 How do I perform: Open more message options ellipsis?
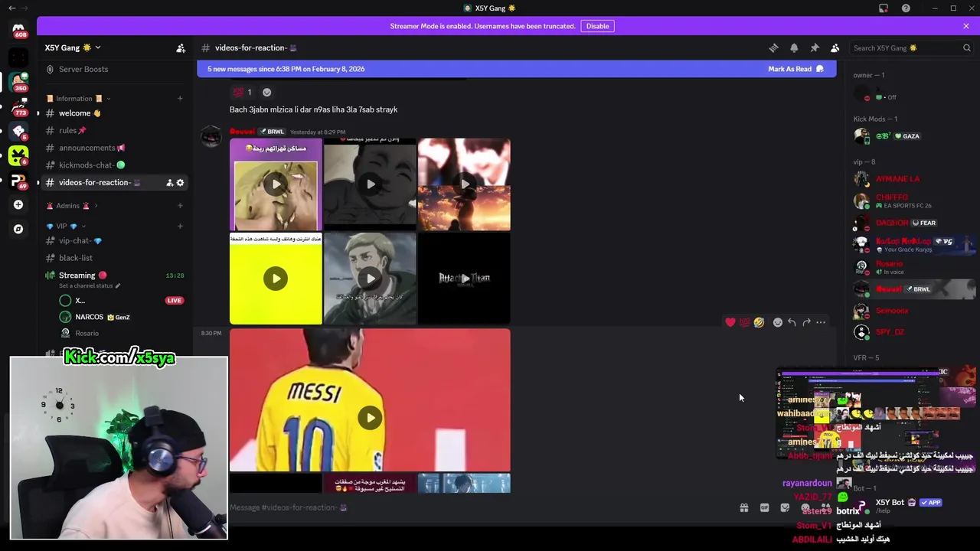[821, 322]
